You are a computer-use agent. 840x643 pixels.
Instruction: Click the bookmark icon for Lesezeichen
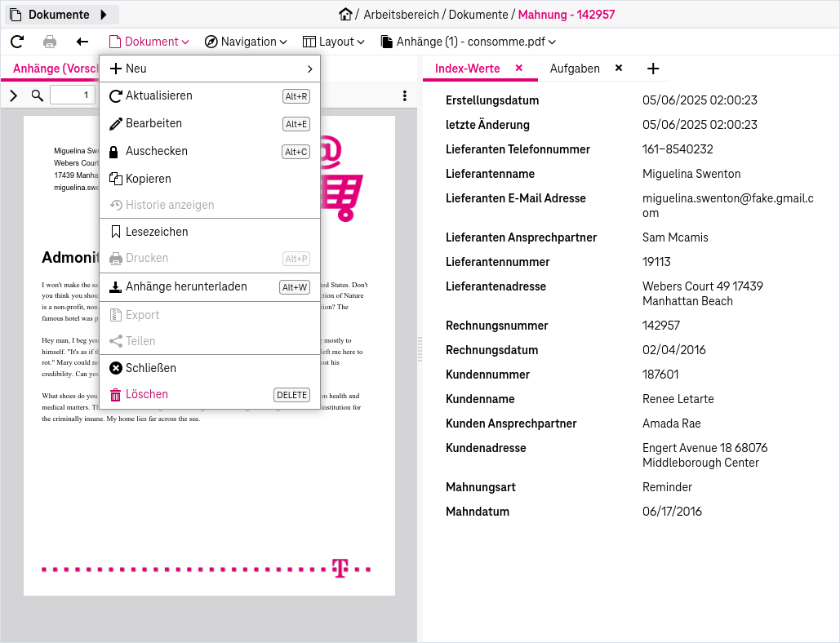(115, 232)
